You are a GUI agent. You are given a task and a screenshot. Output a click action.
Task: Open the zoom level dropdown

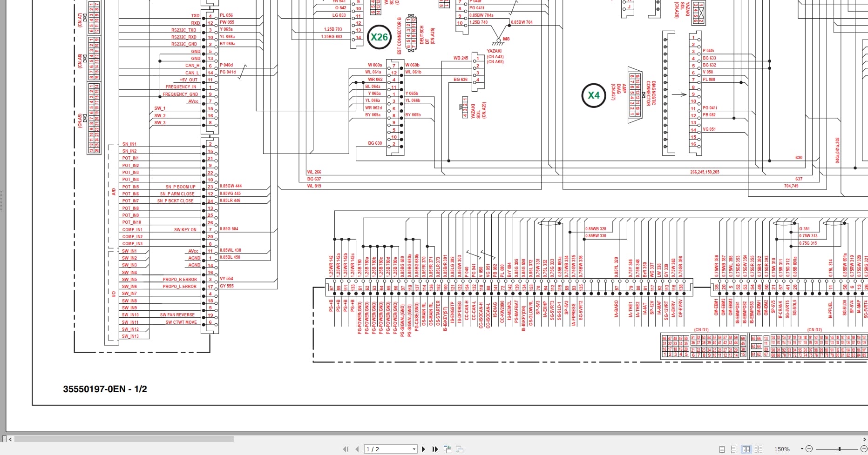802,448
